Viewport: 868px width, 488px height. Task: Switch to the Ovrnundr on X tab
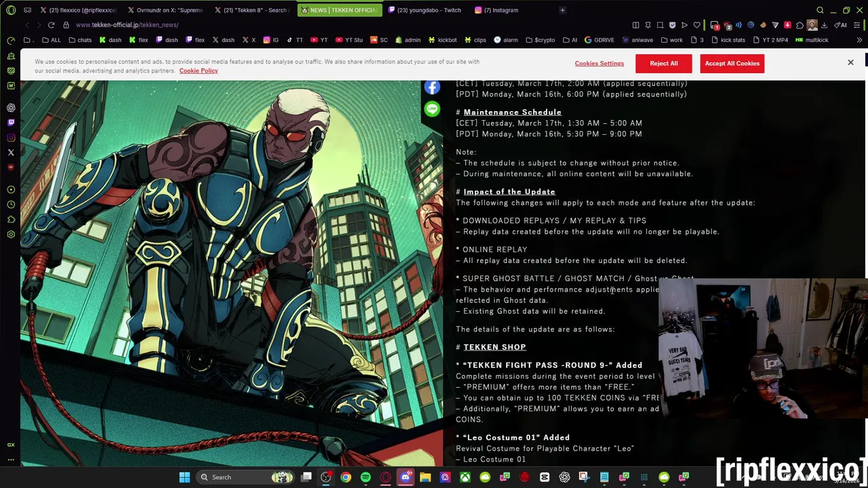[x=165, y=10]
